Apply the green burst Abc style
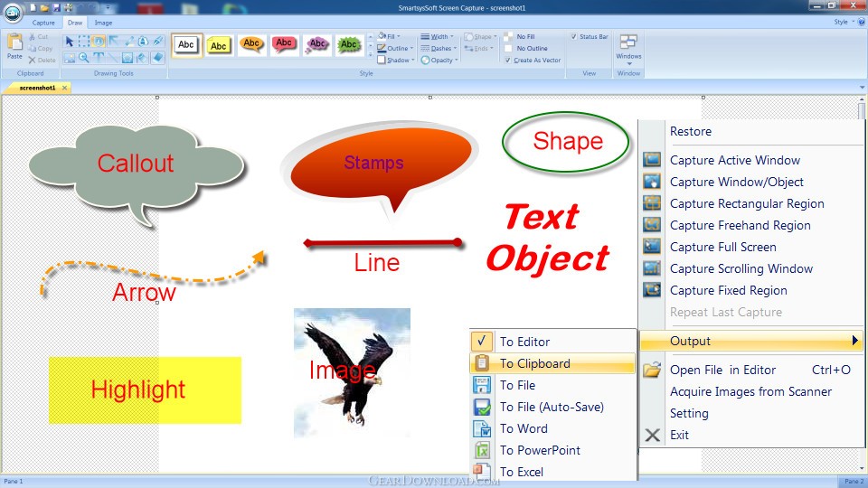This screenshot has height=488, width=868. (x=349, y=45)
